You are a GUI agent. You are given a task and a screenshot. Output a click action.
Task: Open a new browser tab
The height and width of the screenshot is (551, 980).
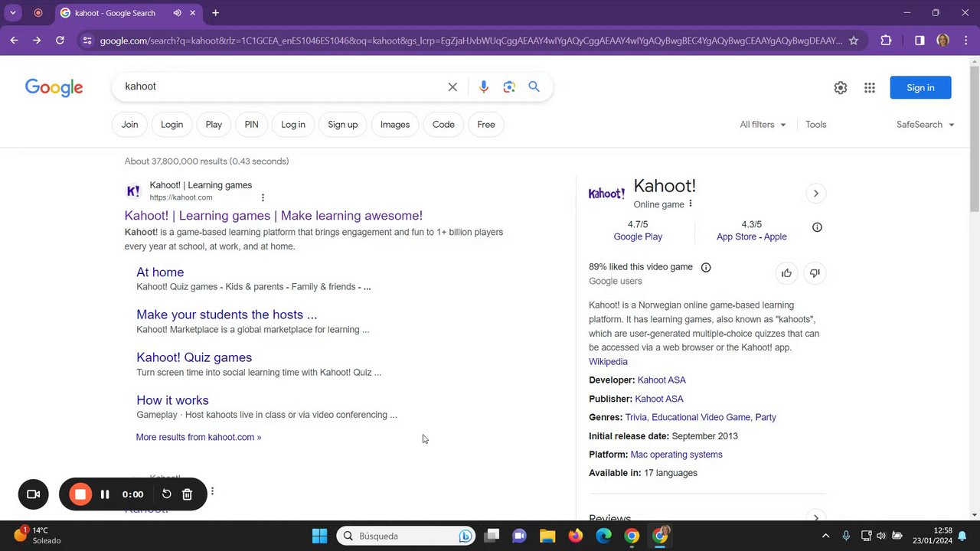pyautogui.click(x=215, y=13)
